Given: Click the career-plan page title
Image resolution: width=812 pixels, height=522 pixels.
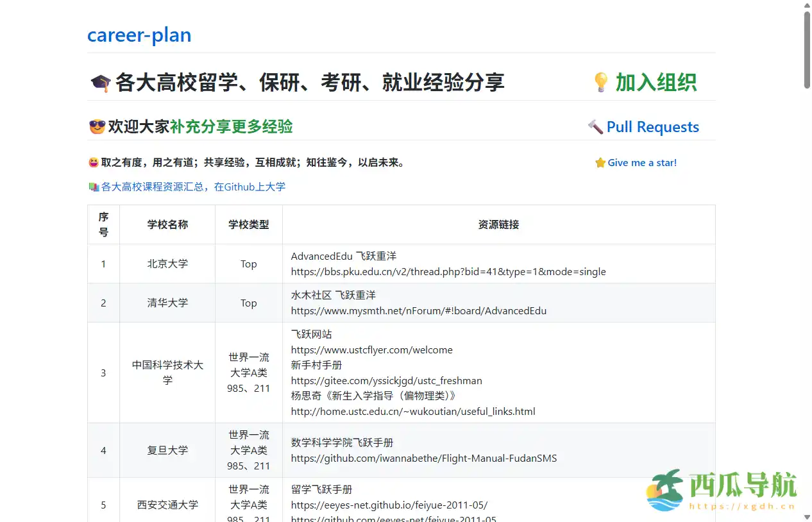Looking at the screenshot, I should [139, 35].
